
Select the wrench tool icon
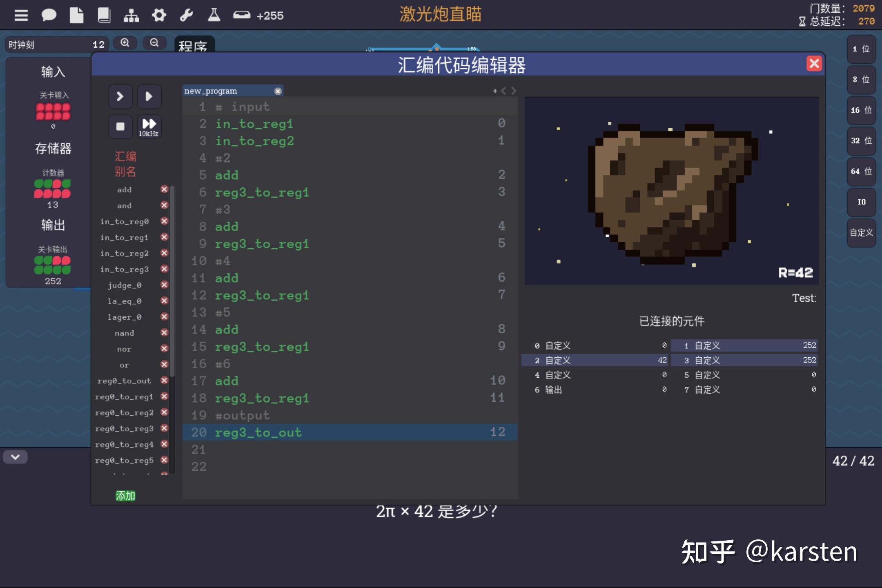187,15
